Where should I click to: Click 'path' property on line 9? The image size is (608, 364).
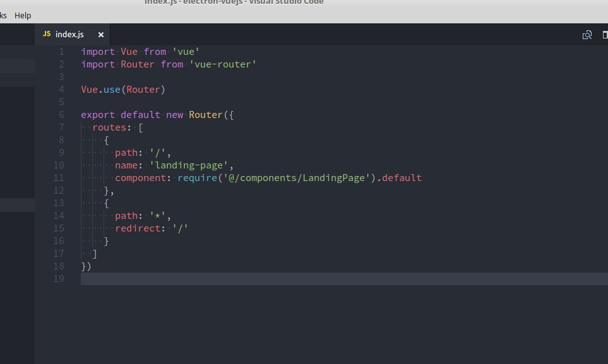[x=126, y=153]
